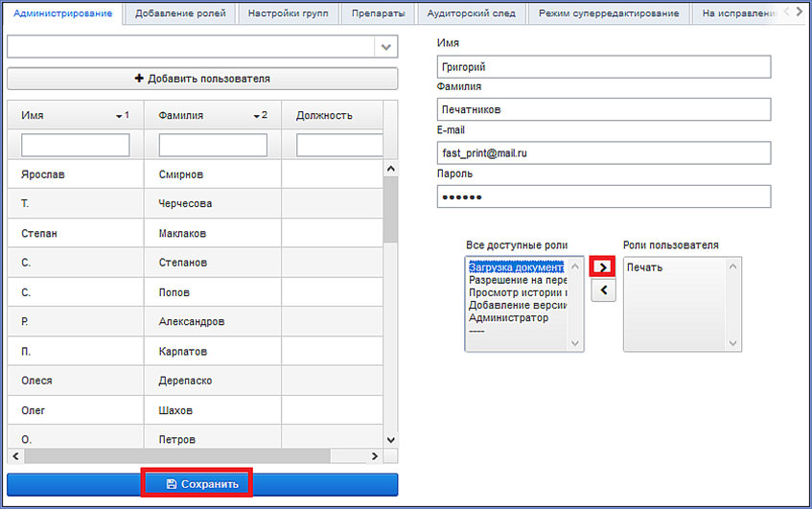This screenshot has width=812, height=509.
Task: Sort by the Имя column header
Action: pos(76,115)
